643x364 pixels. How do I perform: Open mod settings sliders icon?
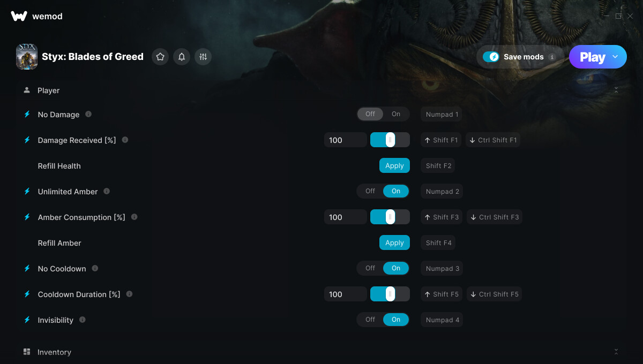click(x=203, y=57)
